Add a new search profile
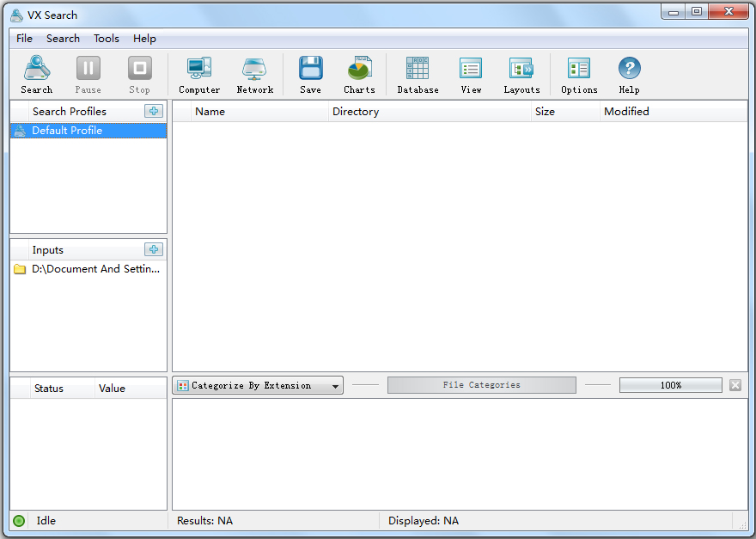The width and height of the screenshot is (756, 539). 153,111
